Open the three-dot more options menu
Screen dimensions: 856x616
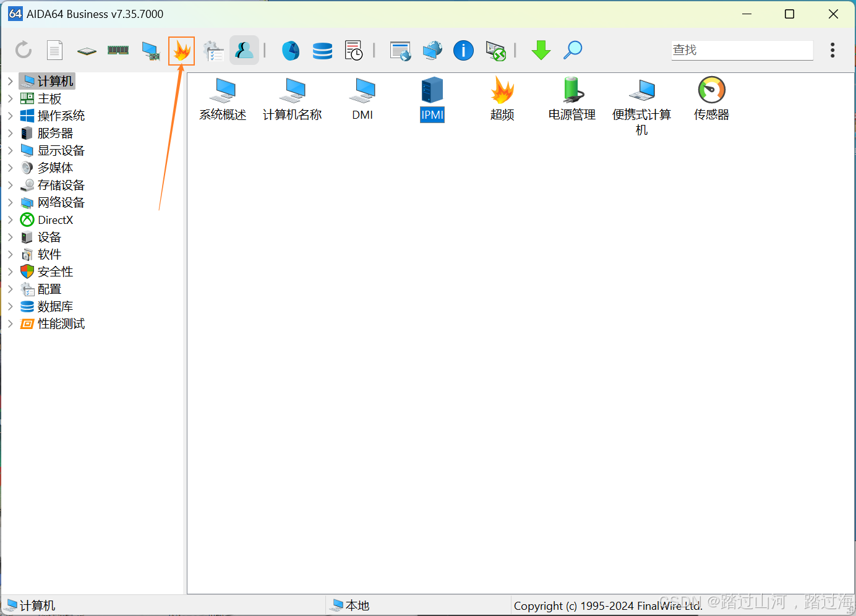832,50
